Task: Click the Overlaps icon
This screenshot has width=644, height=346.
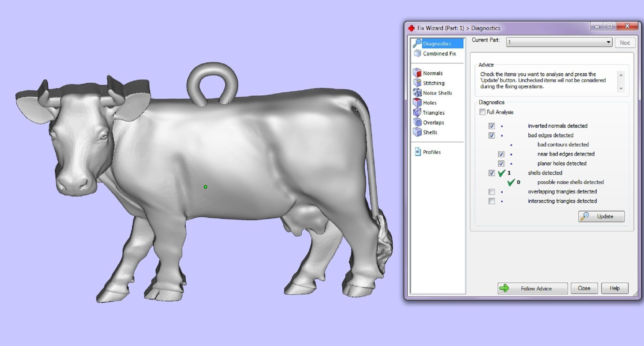Action: [417, 122]
